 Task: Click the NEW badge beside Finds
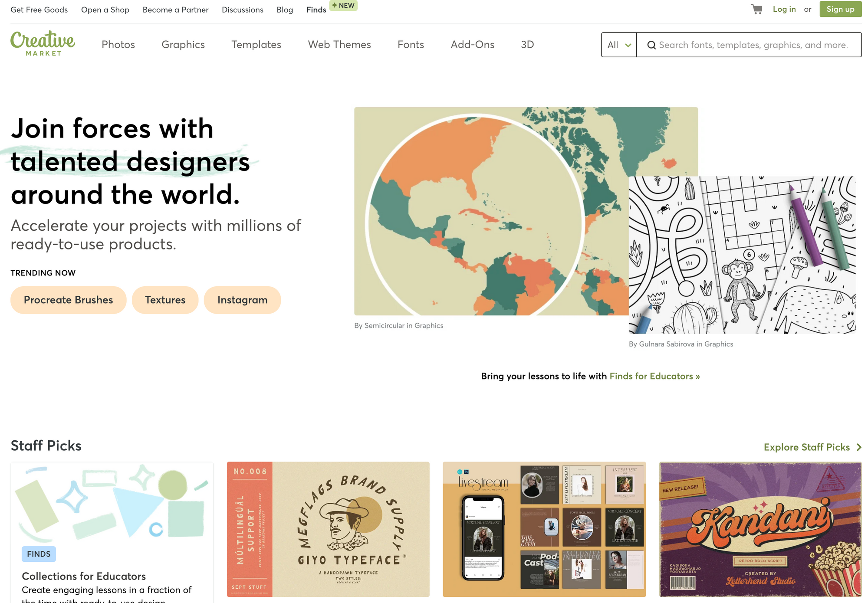click(x=343, y=6)
